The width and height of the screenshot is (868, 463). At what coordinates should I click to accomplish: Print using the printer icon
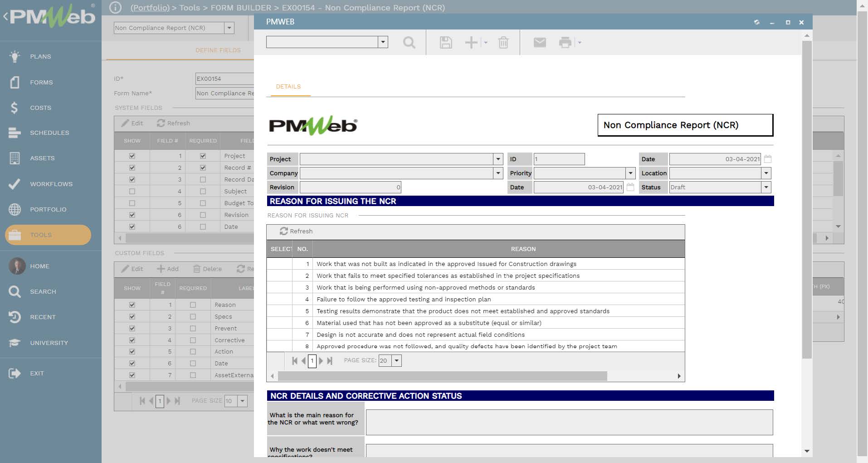[x=565, y=43]
